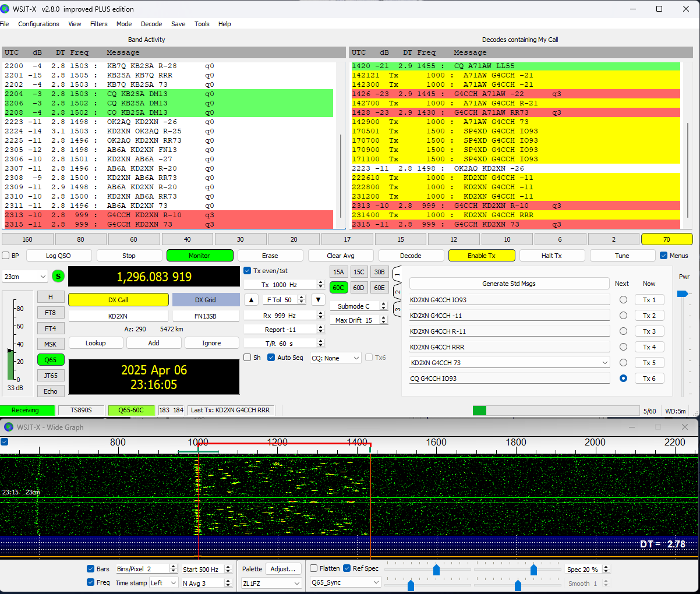700x594 pixels.
Task: Click the up-arrow frequency shift button
Action: (x=251, y=300)
